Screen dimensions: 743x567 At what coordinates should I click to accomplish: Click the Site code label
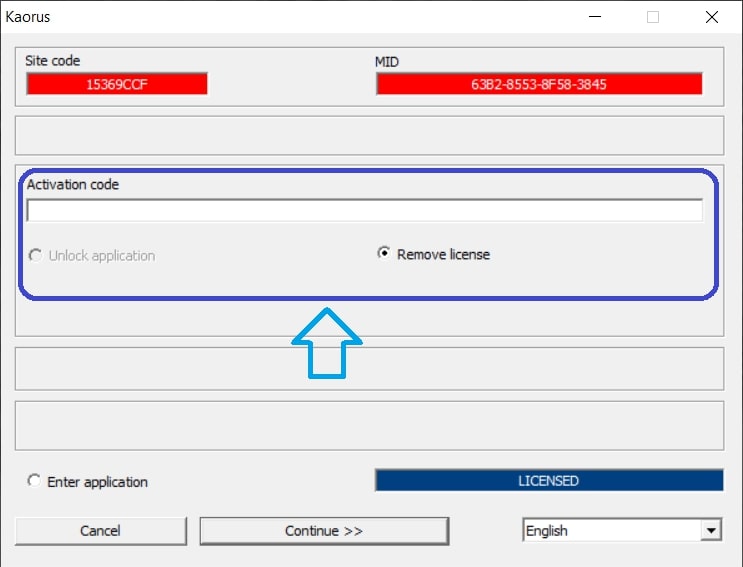53,61
